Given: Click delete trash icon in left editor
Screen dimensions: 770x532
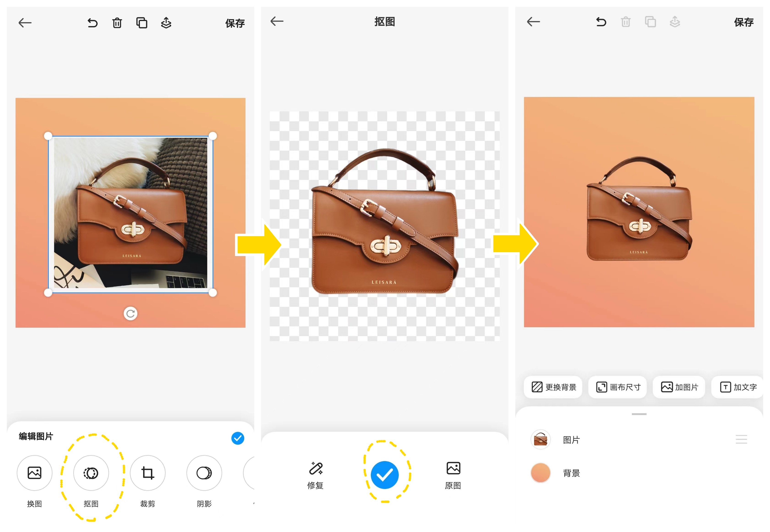Looking at the screenshot, I should (117, 23).
